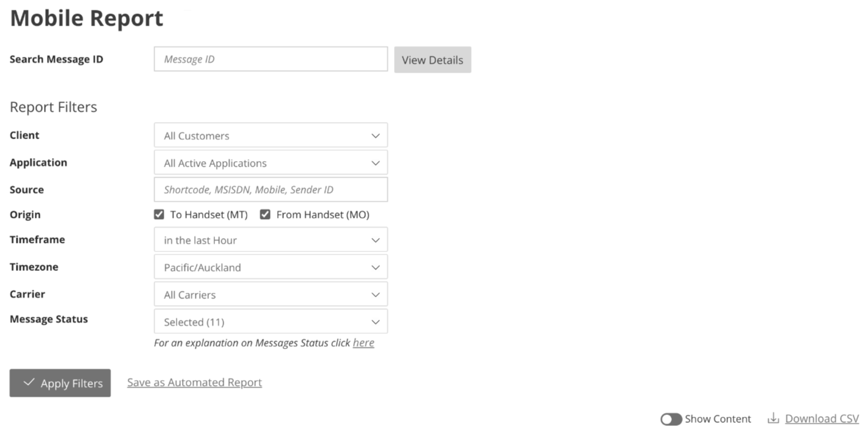Screen dimensions: 868x429
Task: Follow the 'here' Message Status explanation link
Action: click(x=363, y=343)
